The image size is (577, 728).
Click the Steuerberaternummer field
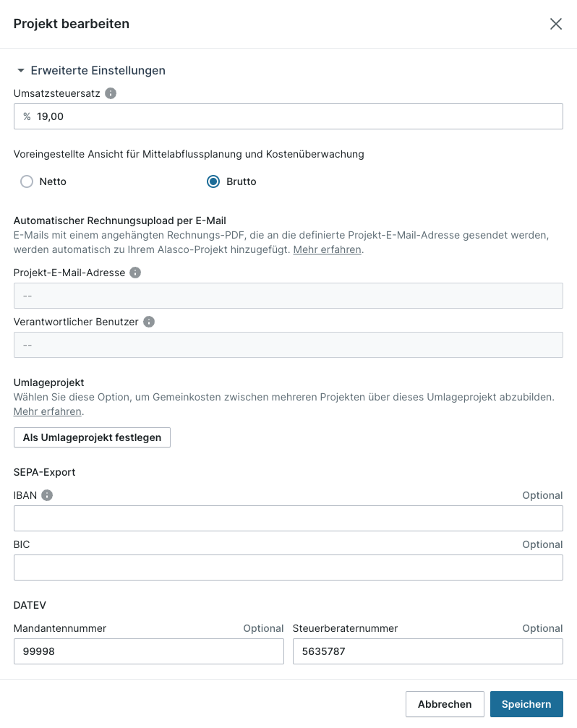coord(427,651)
